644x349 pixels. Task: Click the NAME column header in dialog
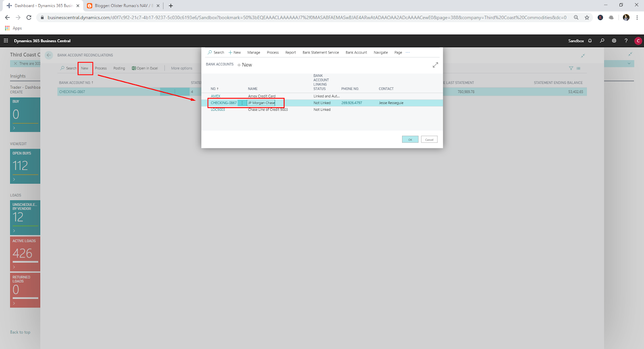point(253,89)
